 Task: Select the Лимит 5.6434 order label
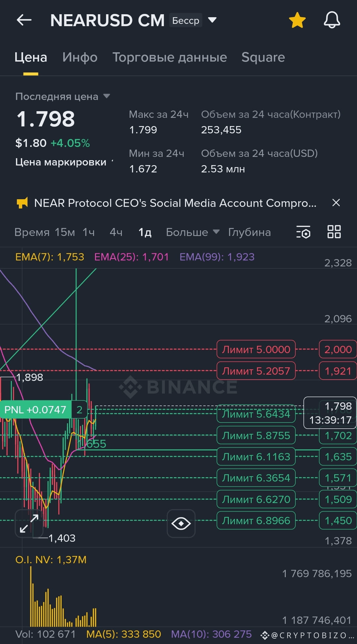[256, 414]
